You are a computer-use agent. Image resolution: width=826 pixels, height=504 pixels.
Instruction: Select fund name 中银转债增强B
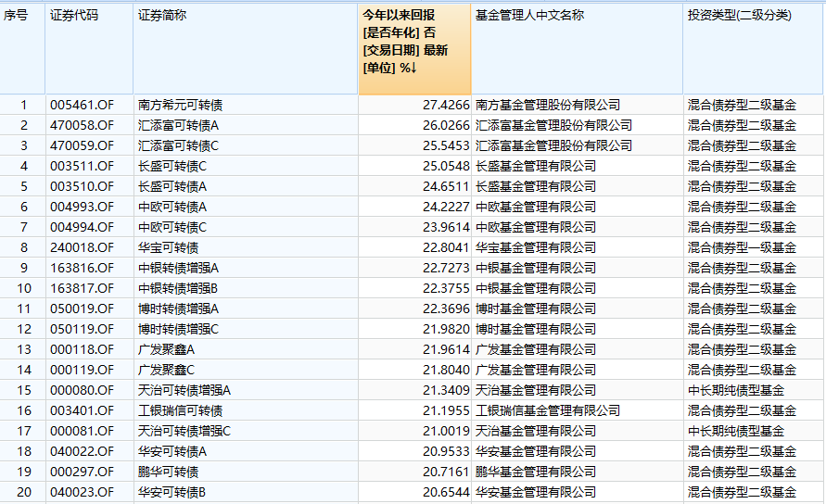point(177,289)
